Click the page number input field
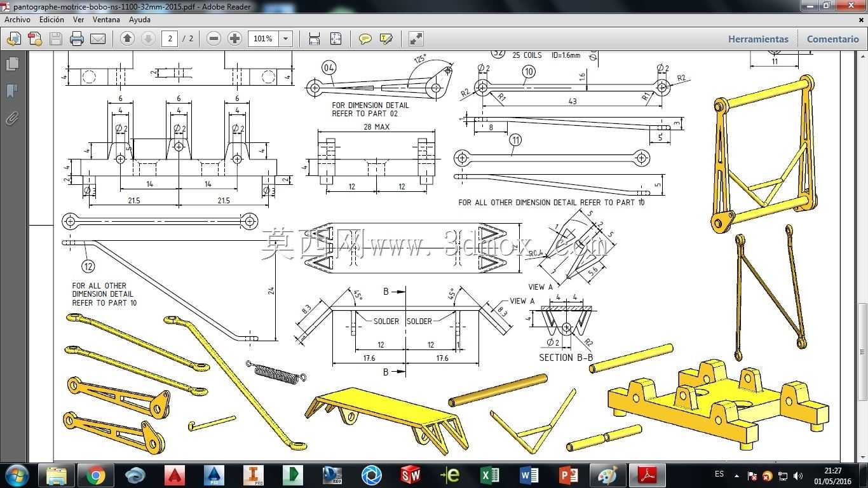Image resolution: width=868 pixels, height=488 pixels. (170, 39)
